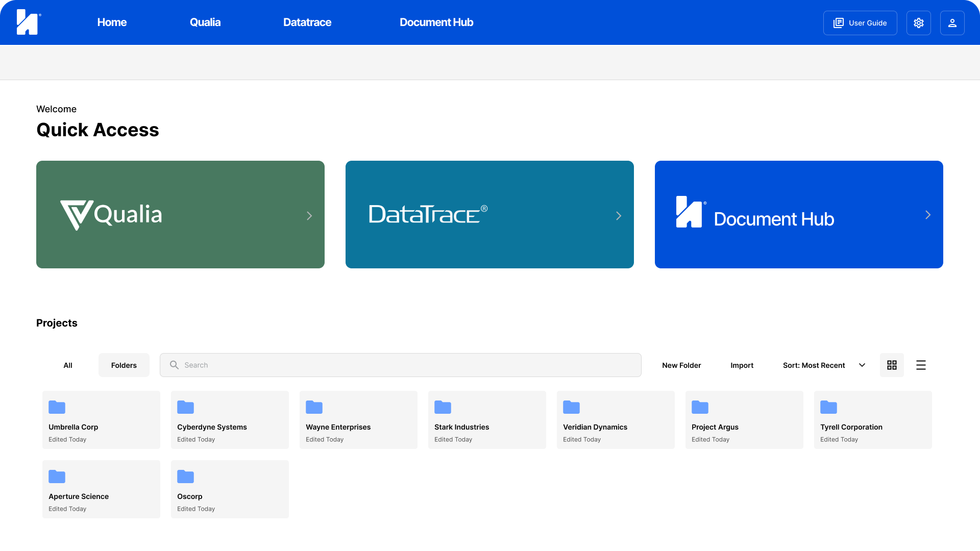Screen dimensions: 980x551
Task: Open the Umbrella Corp folder name
Action: (x=73, y=427)
